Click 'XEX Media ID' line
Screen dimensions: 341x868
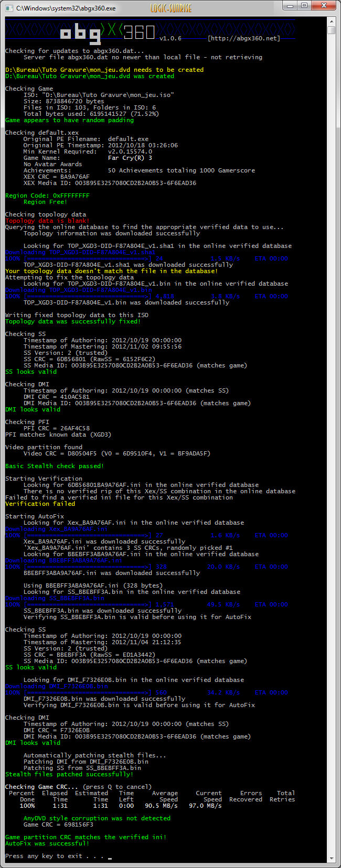(x=110, y=183)
